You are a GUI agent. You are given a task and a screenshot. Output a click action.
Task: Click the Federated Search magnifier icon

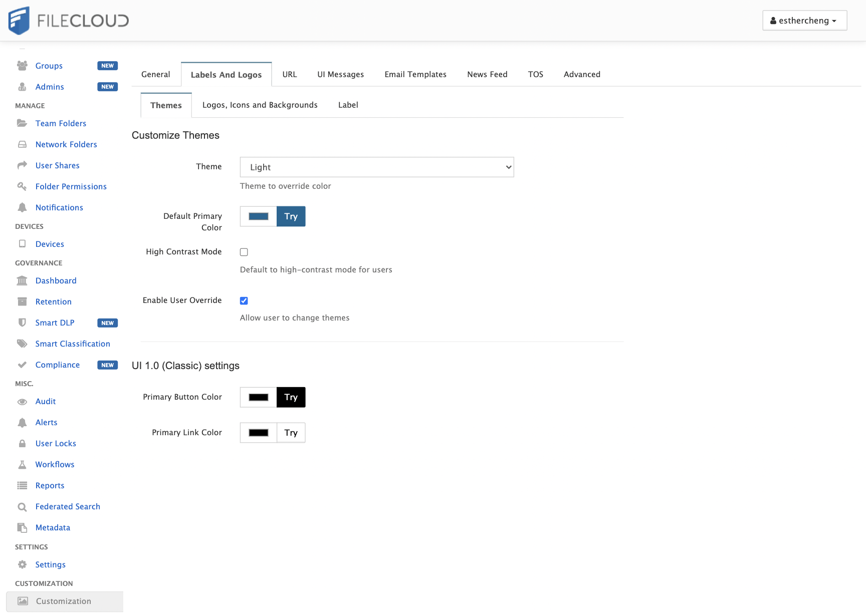point(22,507)
